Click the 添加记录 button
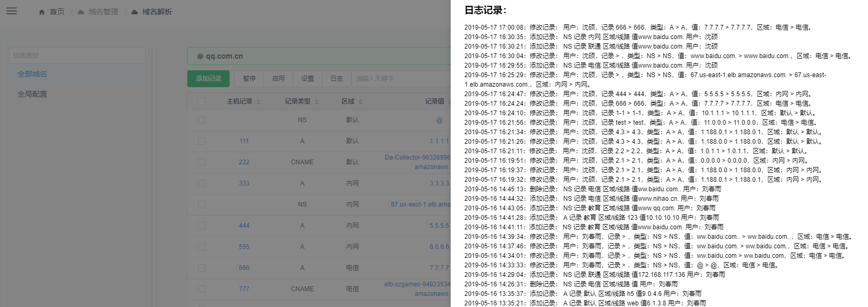 point(208,78)
